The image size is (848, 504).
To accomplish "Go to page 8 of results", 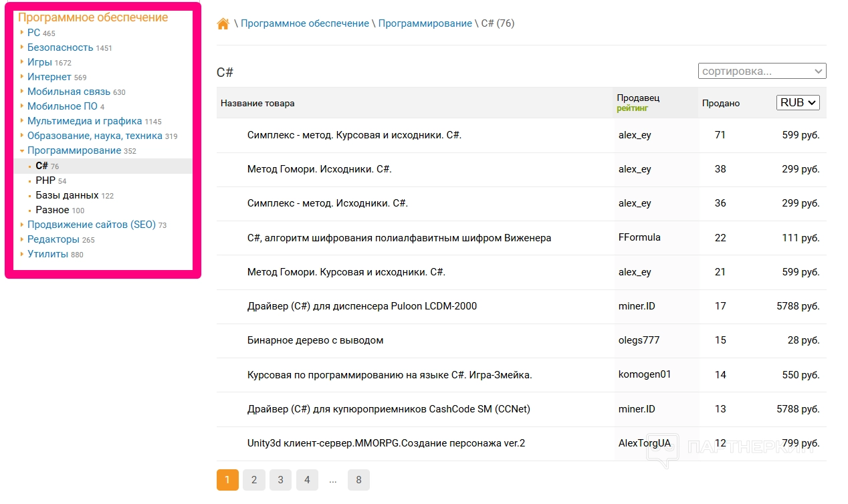I will (x=358, y=480).
